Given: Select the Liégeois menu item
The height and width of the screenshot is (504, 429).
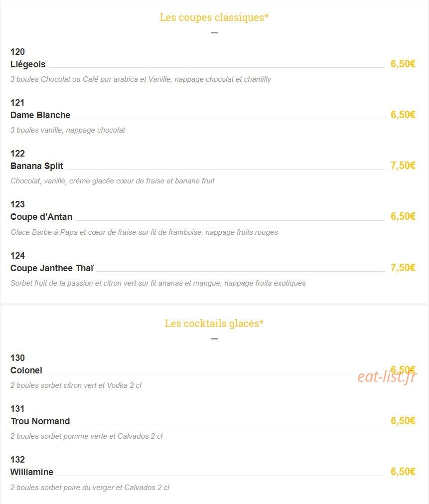Looking at the screenshot, I should [28, 64].
